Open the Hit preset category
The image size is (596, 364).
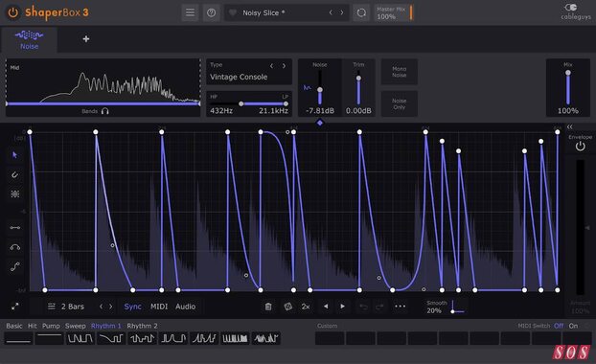pos(33,326)
